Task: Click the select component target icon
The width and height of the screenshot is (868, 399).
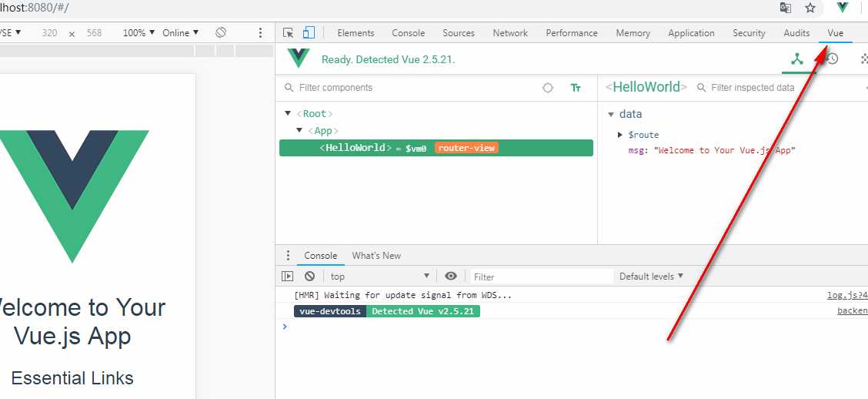Action: pos(547,88)
